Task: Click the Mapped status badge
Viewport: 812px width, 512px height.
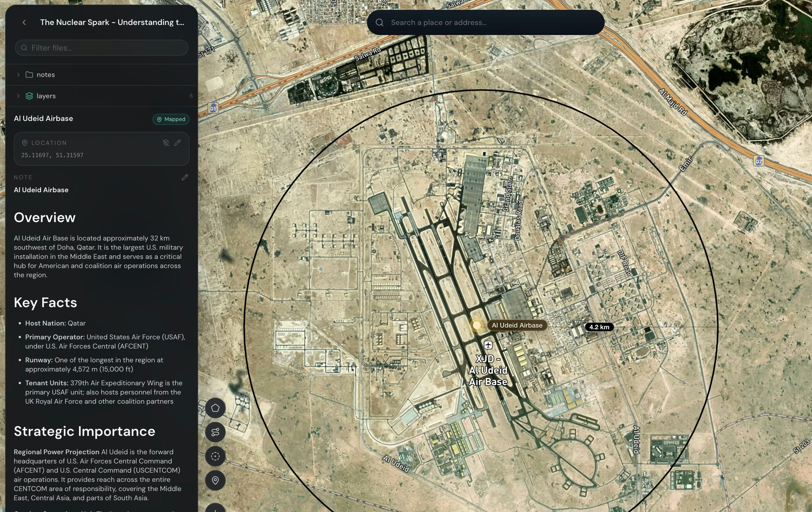Action: (x=171, y=119)
